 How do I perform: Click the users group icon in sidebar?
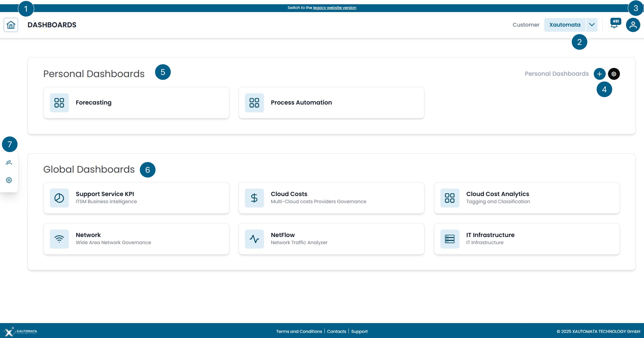pos(9,163)
